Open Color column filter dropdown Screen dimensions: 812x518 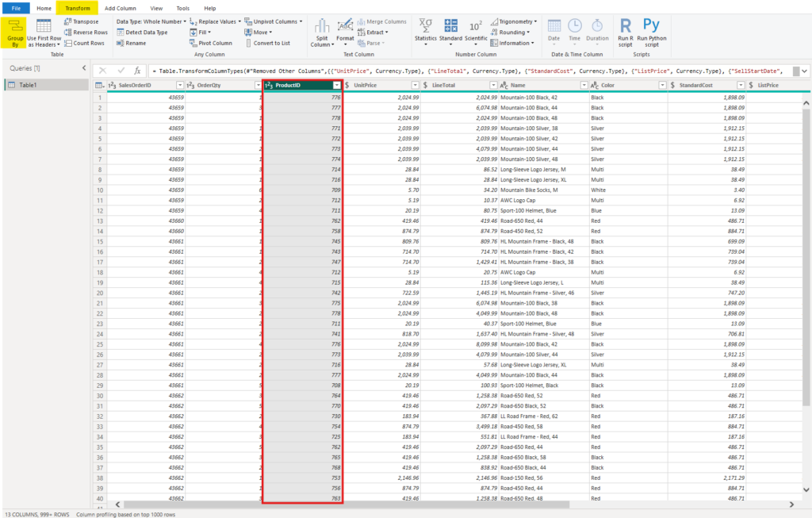click(x=662, y=85)
